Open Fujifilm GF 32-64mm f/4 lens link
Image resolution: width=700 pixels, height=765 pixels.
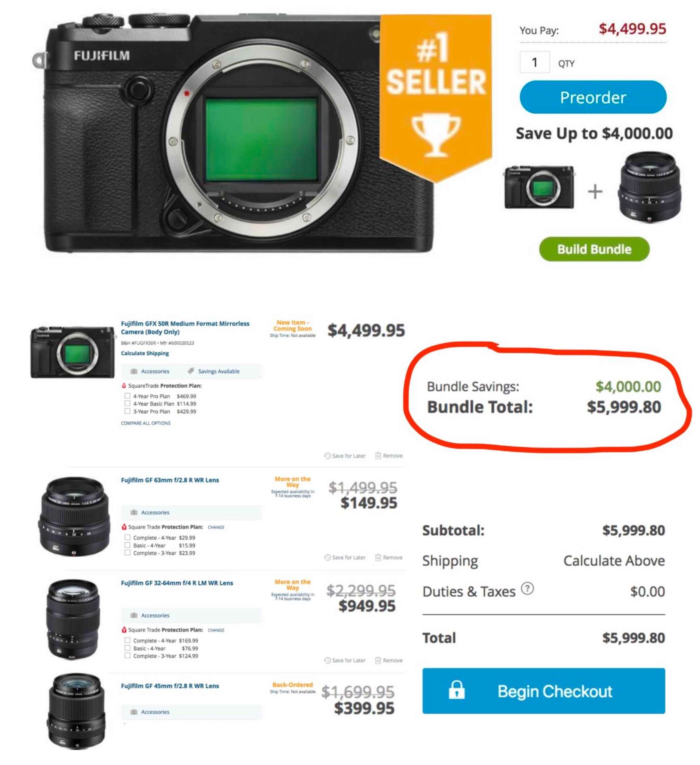coord(177,583)
